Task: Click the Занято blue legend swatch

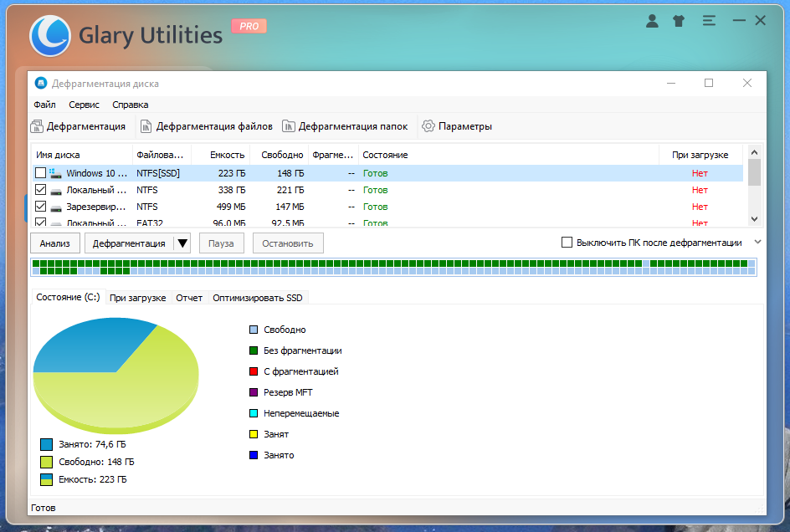Action: tap(254, 455)
